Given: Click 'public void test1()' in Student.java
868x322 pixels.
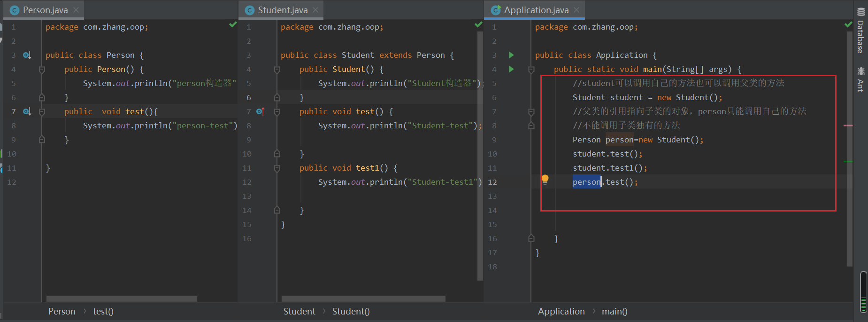Looking at the screenshot, I should click(x=344, y=168).
